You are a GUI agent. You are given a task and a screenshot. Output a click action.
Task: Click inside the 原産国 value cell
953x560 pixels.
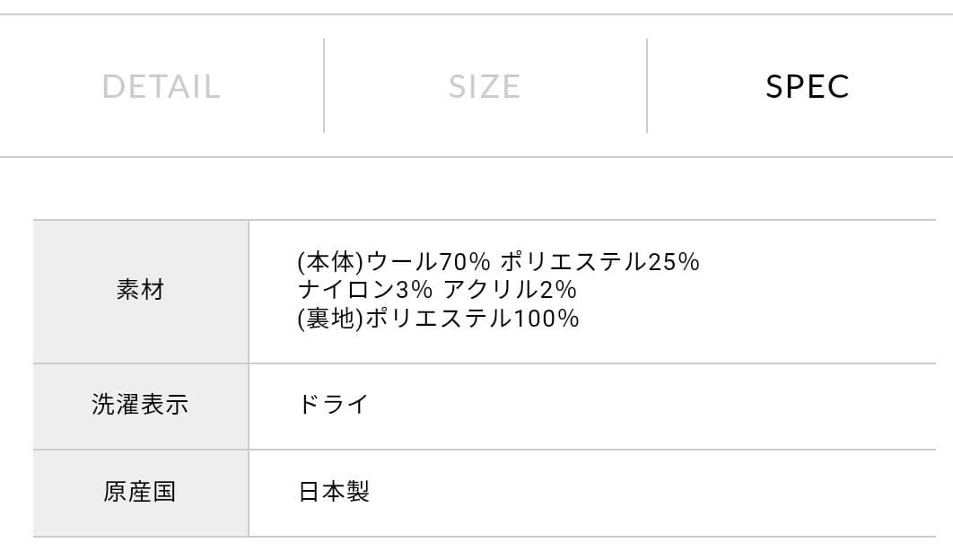592,491
